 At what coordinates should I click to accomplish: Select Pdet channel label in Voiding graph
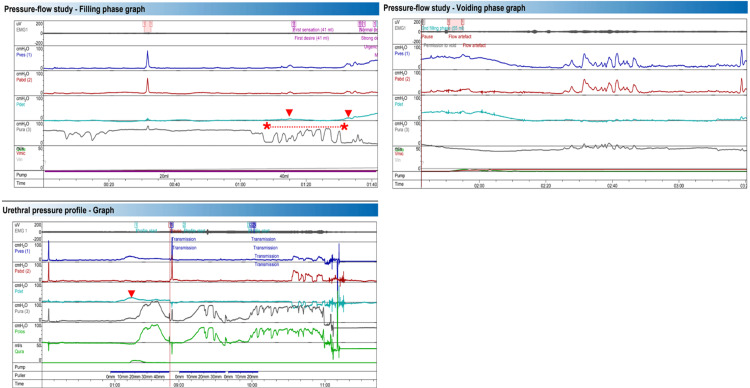pyautogui.click(x=398, y=103)
